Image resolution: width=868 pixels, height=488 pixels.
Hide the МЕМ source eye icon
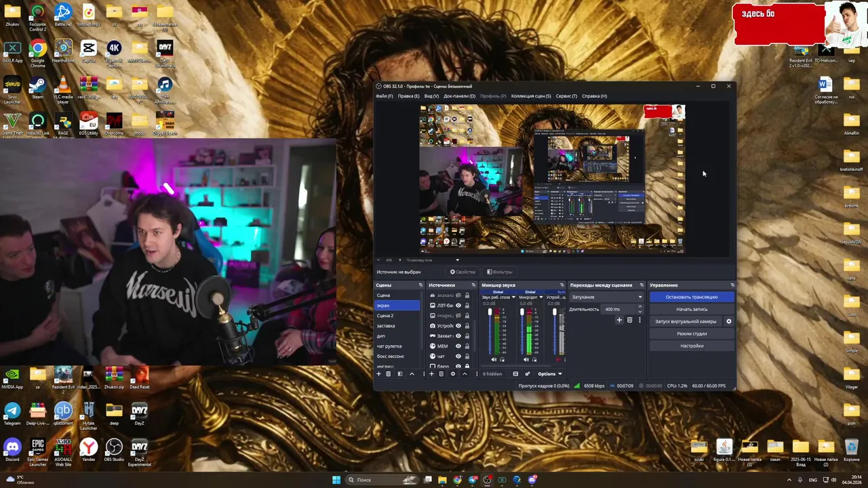pyautogui.click(x=458, y=346)
